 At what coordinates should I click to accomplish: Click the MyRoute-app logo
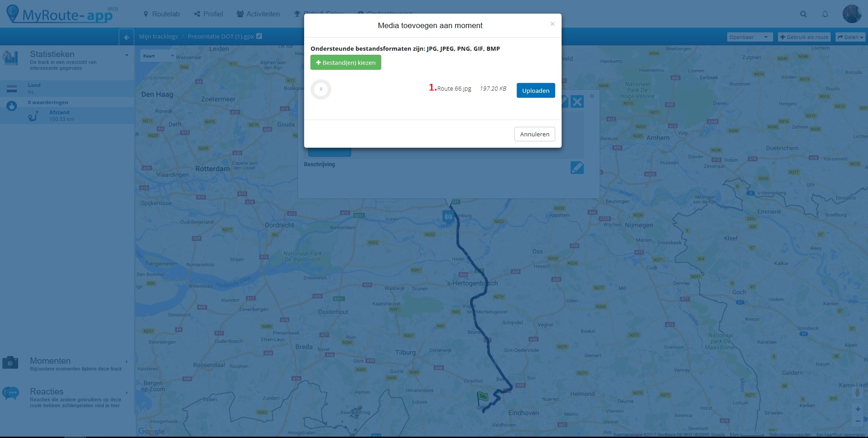click(x=63, y=14)
